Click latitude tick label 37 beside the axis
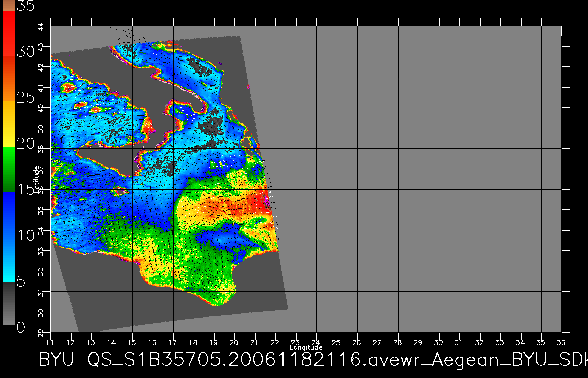The height and width of the screenshot is (378, 588). pyautogui.click(x=41, y=170)
